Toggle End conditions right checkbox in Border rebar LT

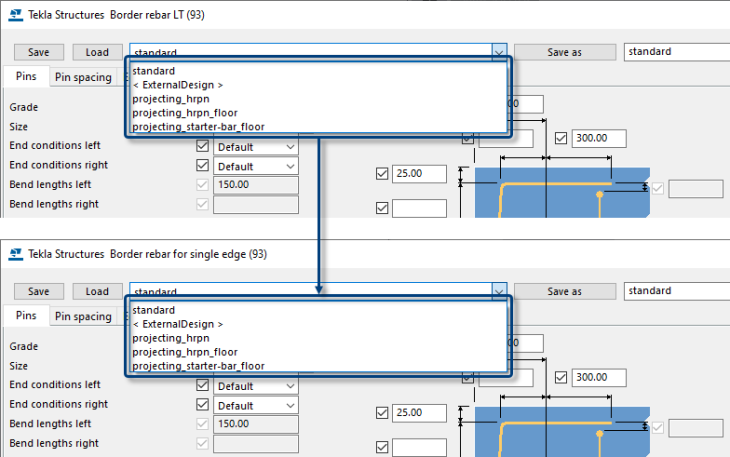click(203, 165)
